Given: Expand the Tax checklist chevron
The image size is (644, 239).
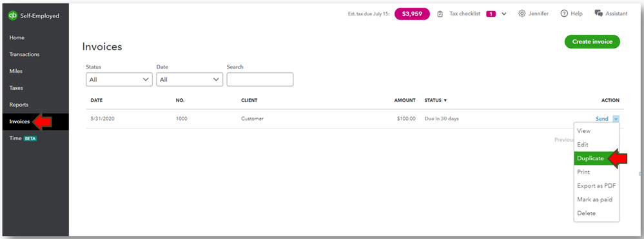Looking at the screenshot, I should [504, 14].
